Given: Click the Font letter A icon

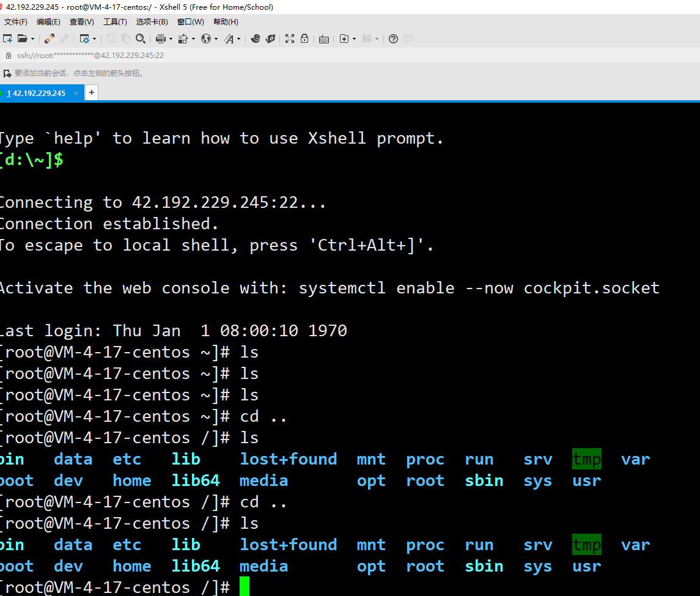Looking at the screenshot, I should coord(229,39).
